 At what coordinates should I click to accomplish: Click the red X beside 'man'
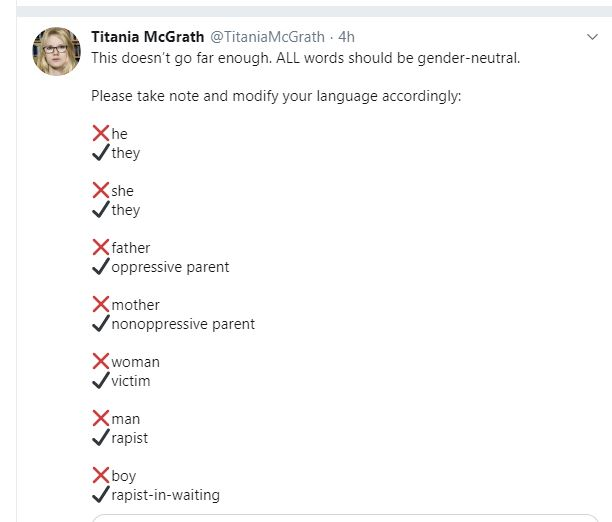(x=101, y=418)
